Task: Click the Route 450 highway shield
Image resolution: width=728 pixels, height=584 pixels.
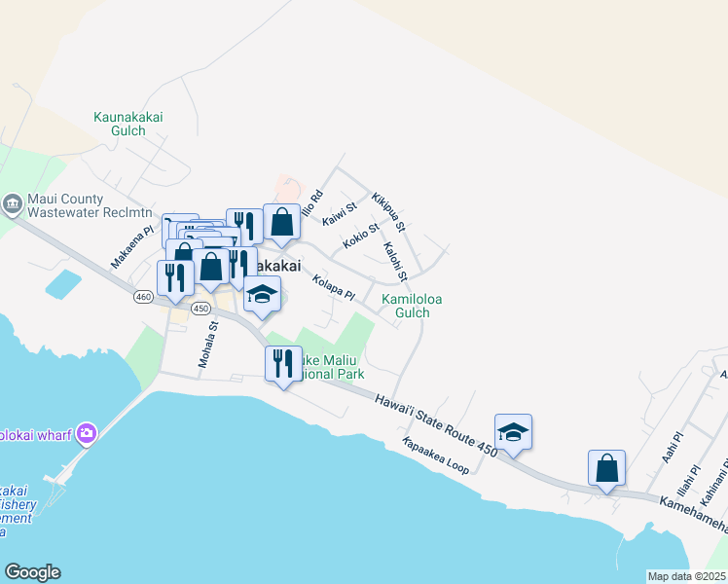Action: coord(200,309)
